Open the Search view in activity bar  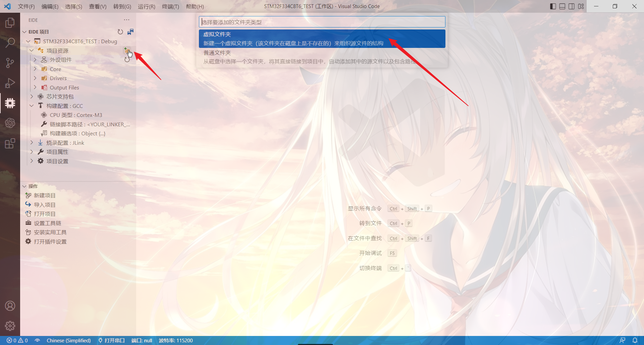pyautogui.click(x=10, y=43)
